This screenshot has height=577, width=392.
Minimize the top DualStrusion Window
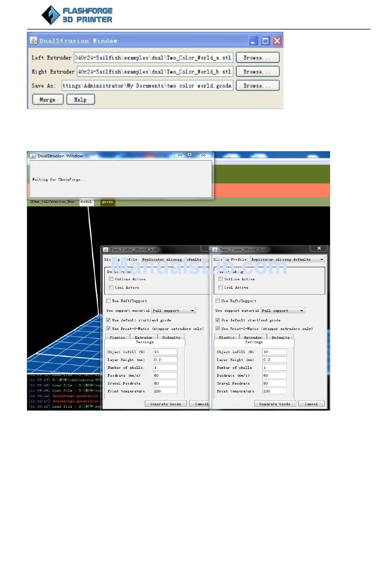253,40
